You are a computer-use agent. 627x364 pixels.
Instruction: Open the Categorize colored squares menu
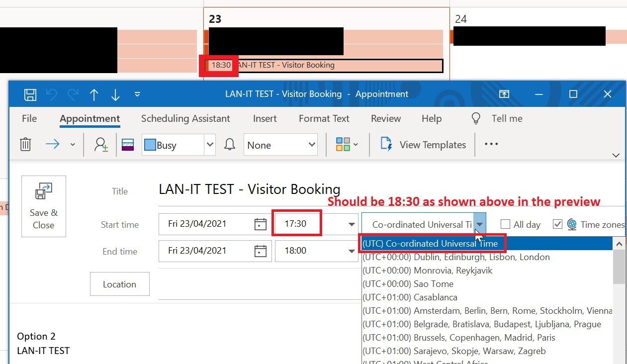[347, 145]
